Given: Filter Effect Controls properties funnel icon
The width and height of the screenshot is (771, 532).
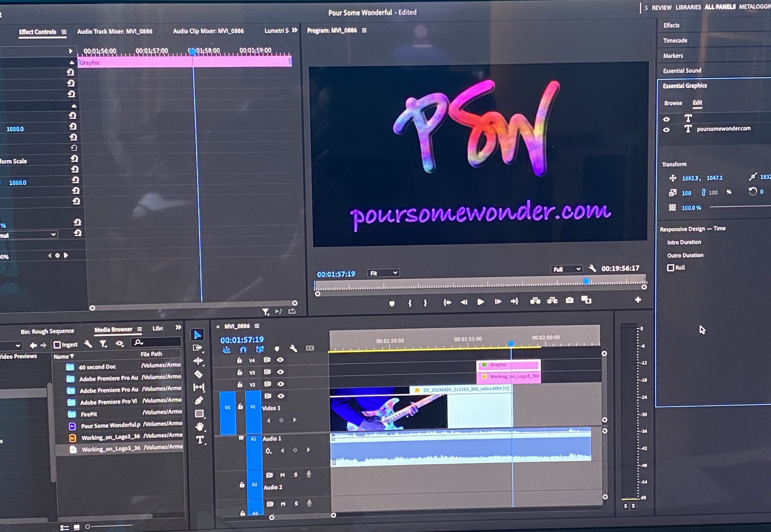Looking at the screenshot, I should [x=266, y=312].
